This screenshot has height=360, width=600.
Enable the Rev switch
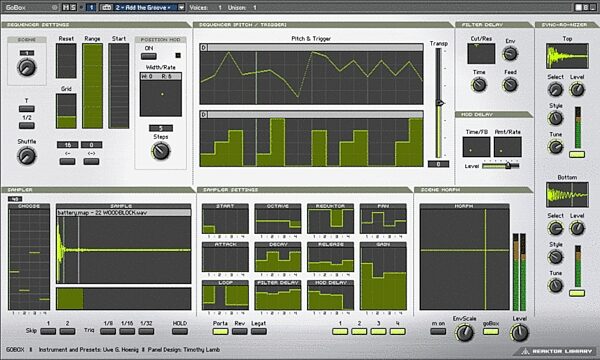(240, 331)
